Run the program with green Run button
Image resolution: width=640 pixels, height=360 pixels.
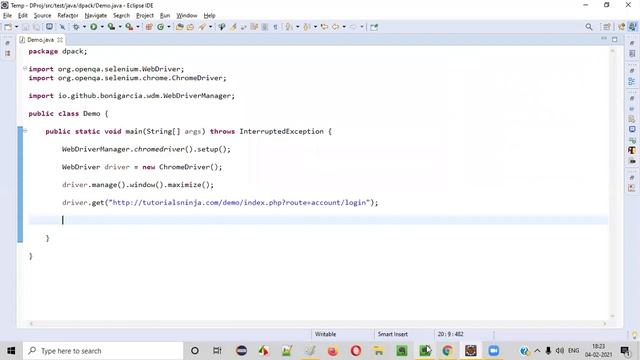click(93, 27)
